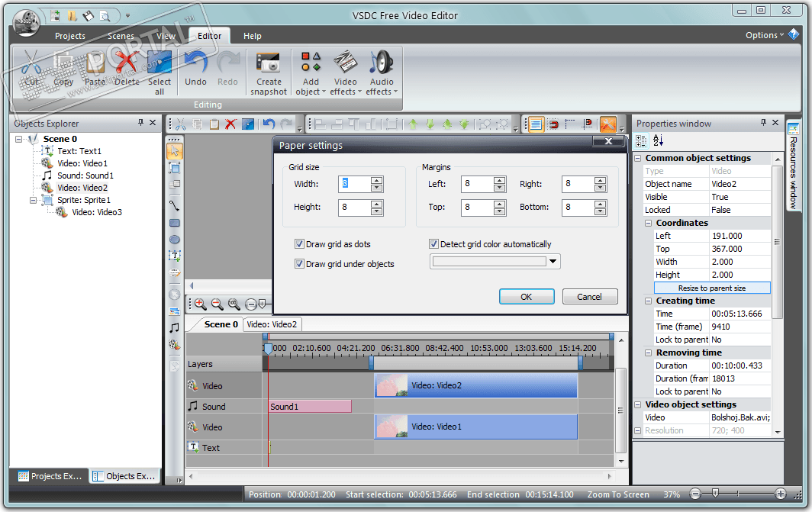Open the Help ribbon tab
812x512 pixels.
[x=252, y=36]
